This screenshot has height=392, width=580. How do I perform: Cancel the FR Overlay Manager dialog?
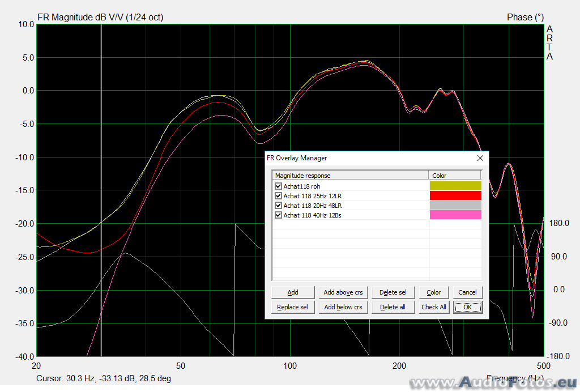pyautogui.click(x=467, y=292)
